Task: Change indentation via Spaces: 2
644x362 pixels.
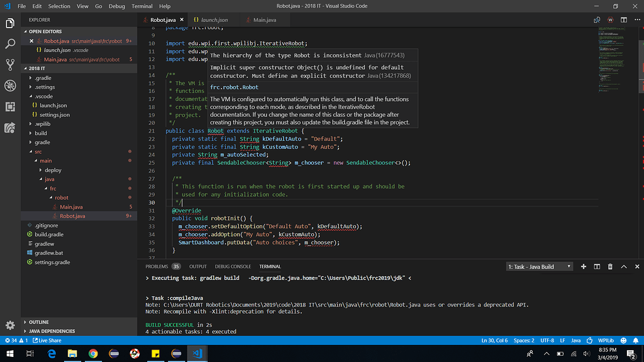Action: pyautogui.click(x=524, y=340)
